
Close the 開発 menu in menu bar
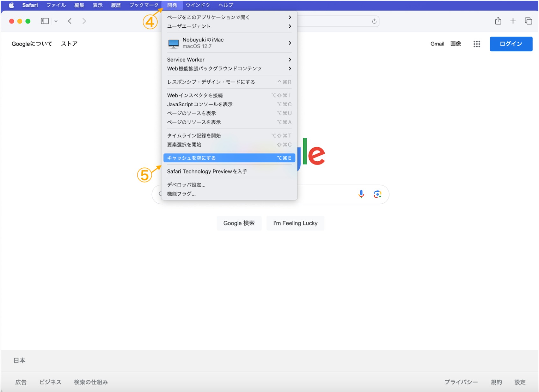tap(172, 5)
